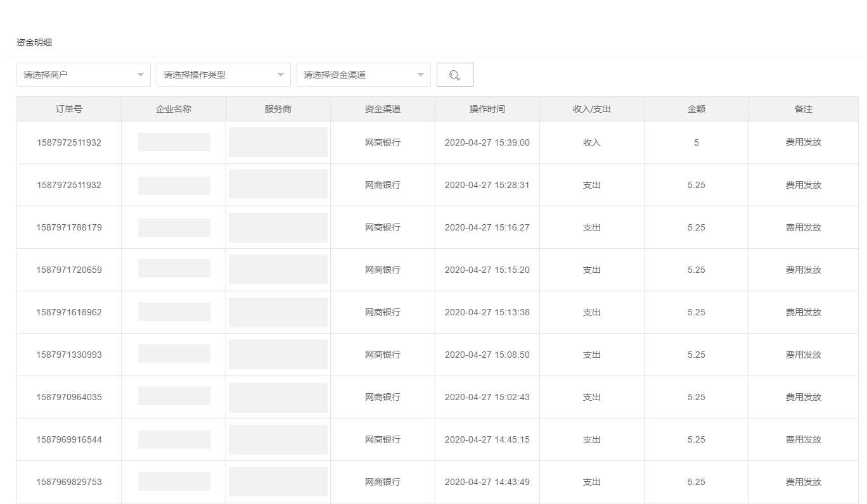Click the 收入/支出 column header
Image resolution: width=867 pixels, height=504 pixels.
coord(592,109)
